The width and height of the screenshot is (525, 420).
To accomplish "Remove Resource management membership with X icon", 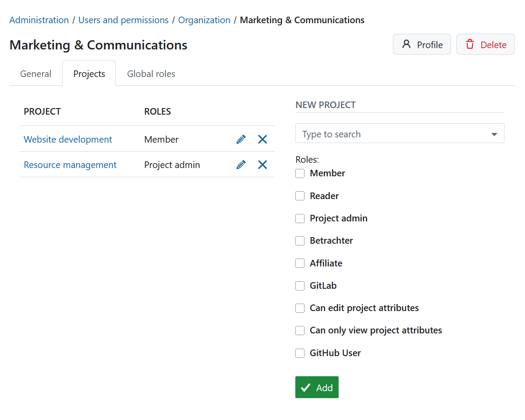I will (x=262, y=164).
